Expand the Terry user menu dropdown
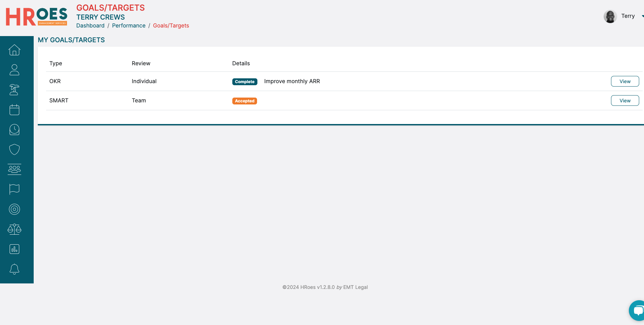This screenshot has height=325, width=644. [x=642, y=16]
